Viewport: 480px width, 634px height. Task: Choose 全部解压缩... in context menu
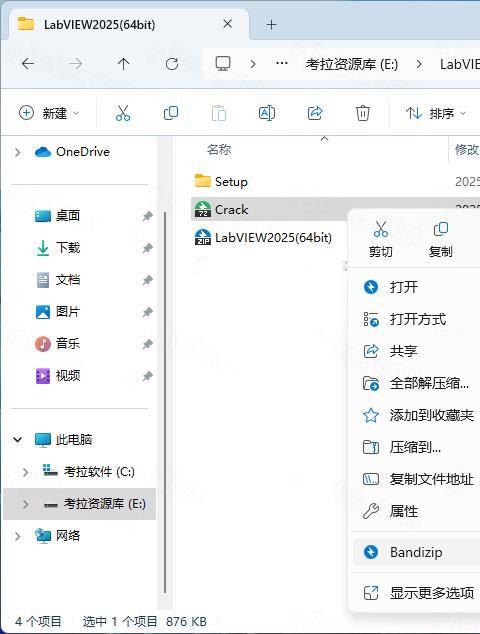416,383
